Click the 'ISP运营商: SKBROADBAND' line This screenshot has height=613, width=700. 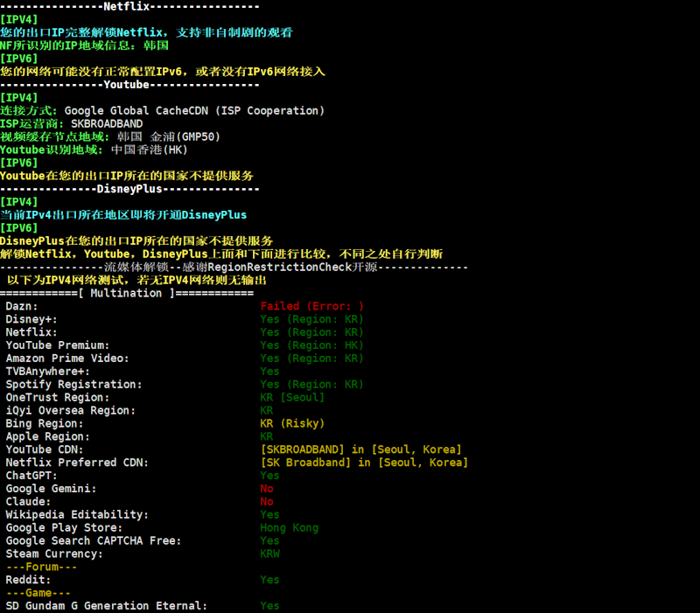[x=72, y=123]
